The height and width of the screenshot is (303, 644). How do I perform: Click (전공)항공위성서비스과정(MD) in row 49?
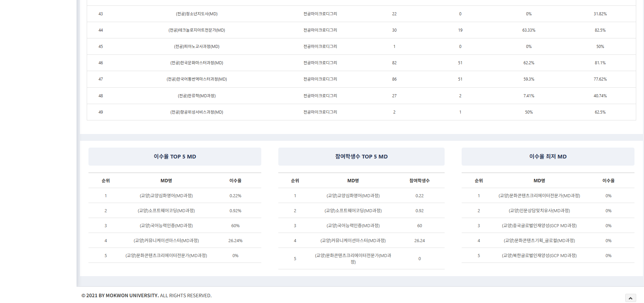coord(197,112)
